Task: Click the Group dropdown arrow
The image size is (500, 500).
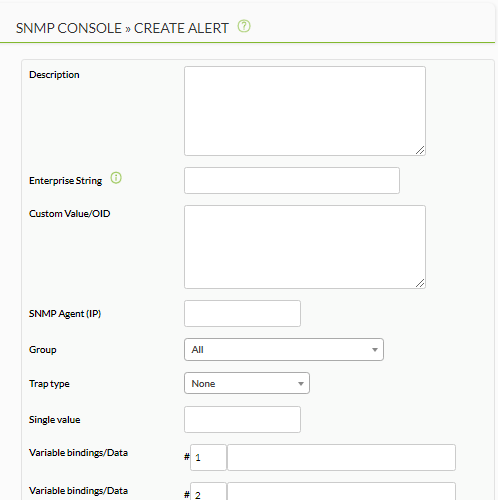Action: pyautogui.click(x=375, y=350)
